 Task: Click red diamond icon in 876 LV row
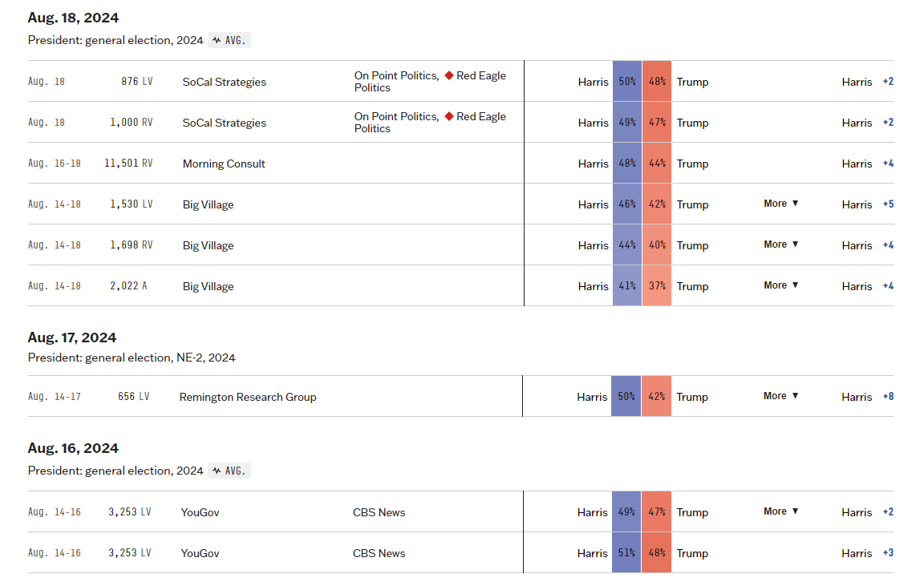click(x=449, y=75)
